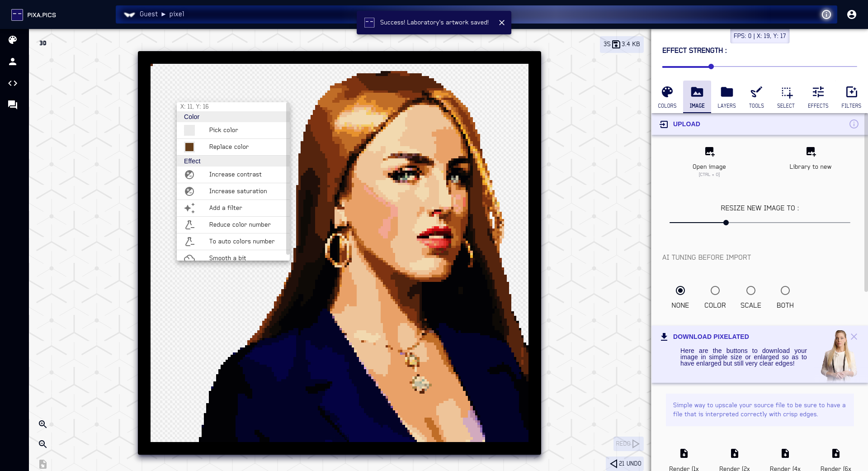Click the Open image upload icon
This screenshot has width=868, height=471.
tap(709, 152)
